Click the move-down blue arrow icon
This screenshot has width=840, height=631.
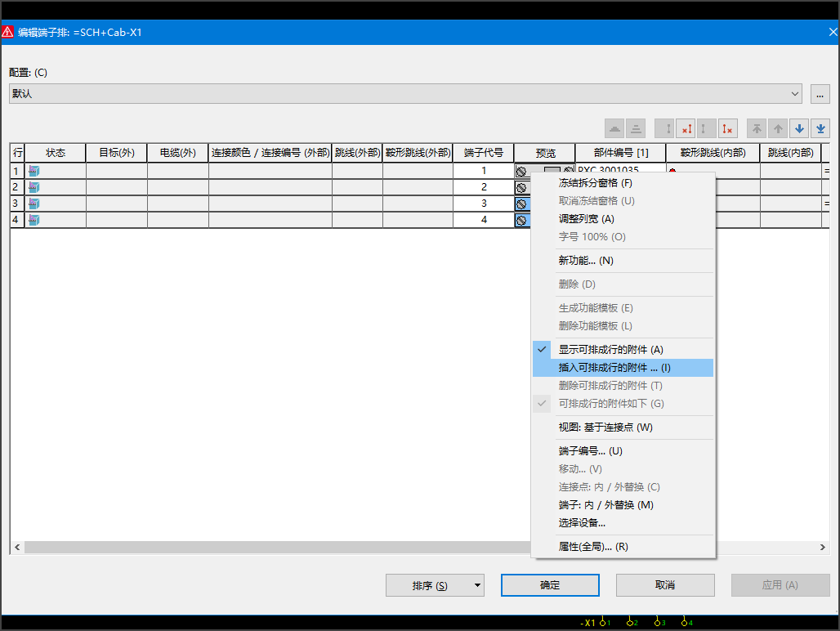click(799, 128)
